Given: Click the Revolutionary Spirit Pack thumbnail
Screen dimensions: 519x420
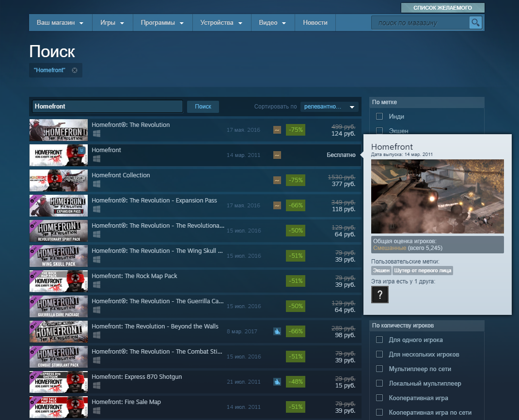Looking at the screenshot, I should tap(59, 231).
